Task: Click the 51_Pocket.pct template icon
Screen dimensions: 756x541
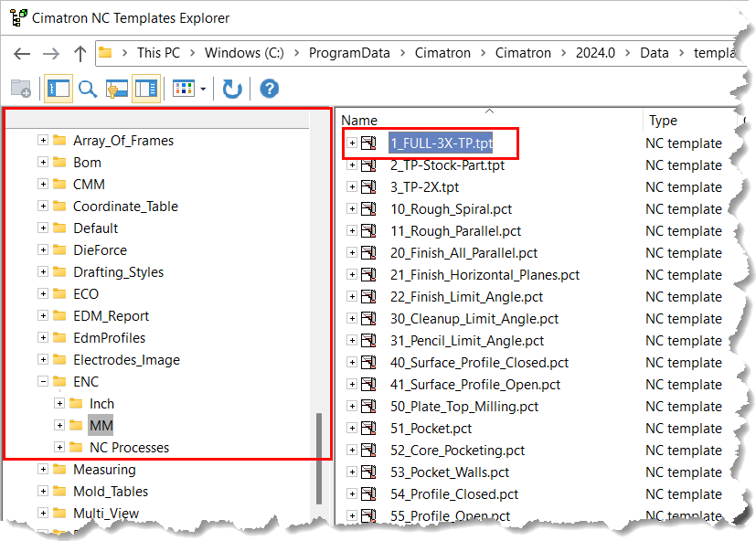Action: (x=368, y=429)
